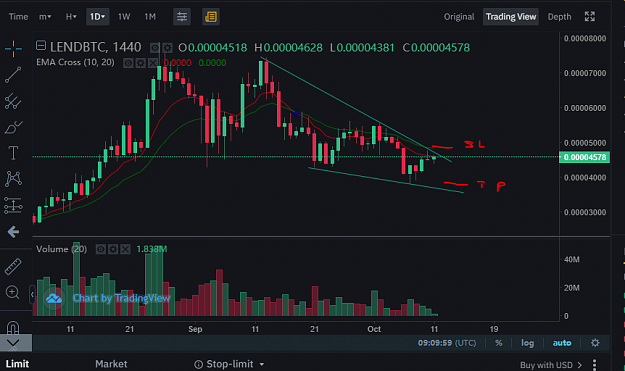Click the UTC time 09:09:59 display
This screenshot has height=371, width=625.
coord(447,343)
